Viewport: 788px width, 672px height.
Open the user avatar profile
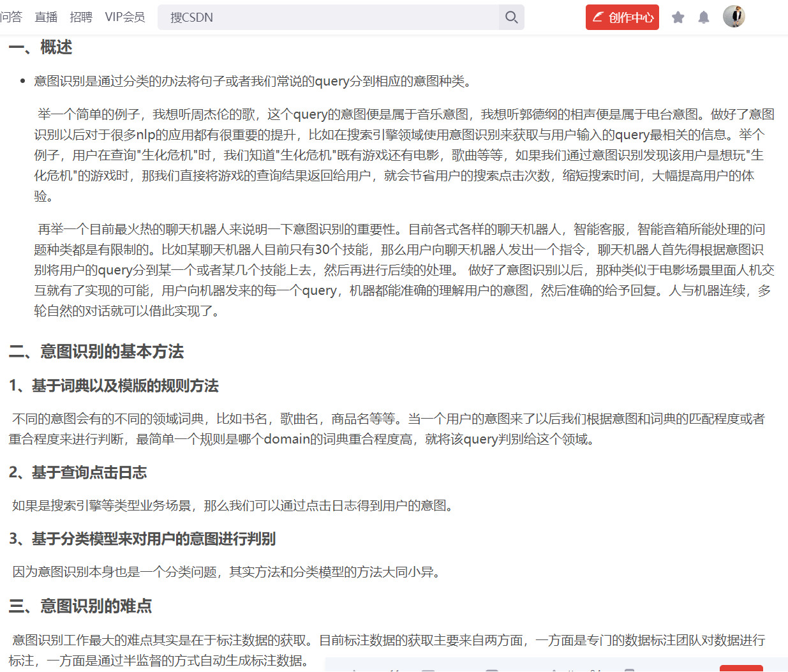pyautogui.click(x=734, y=17)
